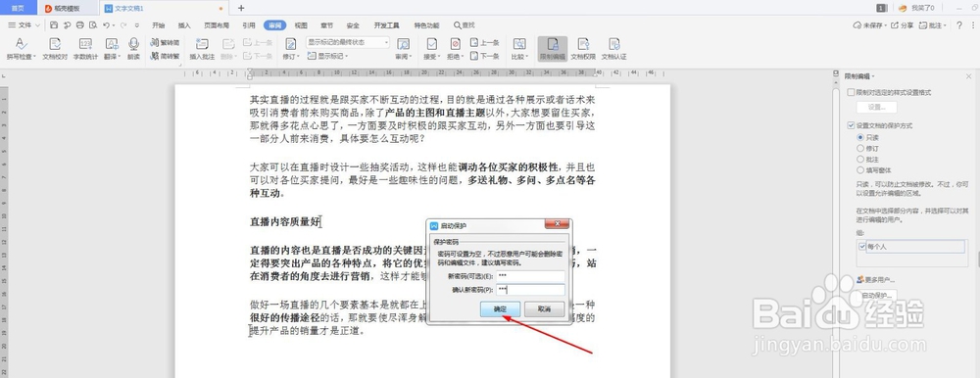Click 插入批注 insert comment icon
Screen dimensions: 980x378
click(202, 44)
